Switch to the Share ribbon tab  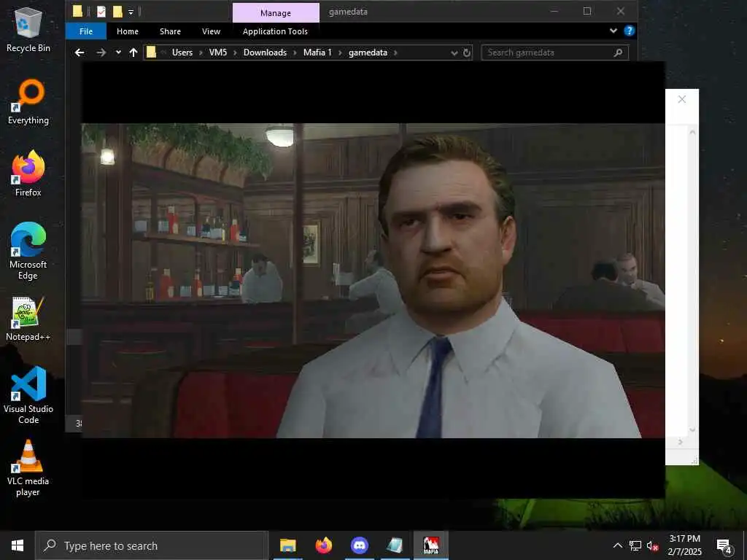click(x=170, y=31)
